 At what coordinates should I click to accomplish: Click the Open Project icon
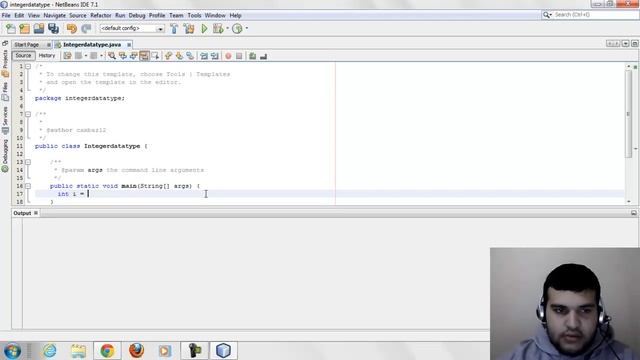[39, 29]
